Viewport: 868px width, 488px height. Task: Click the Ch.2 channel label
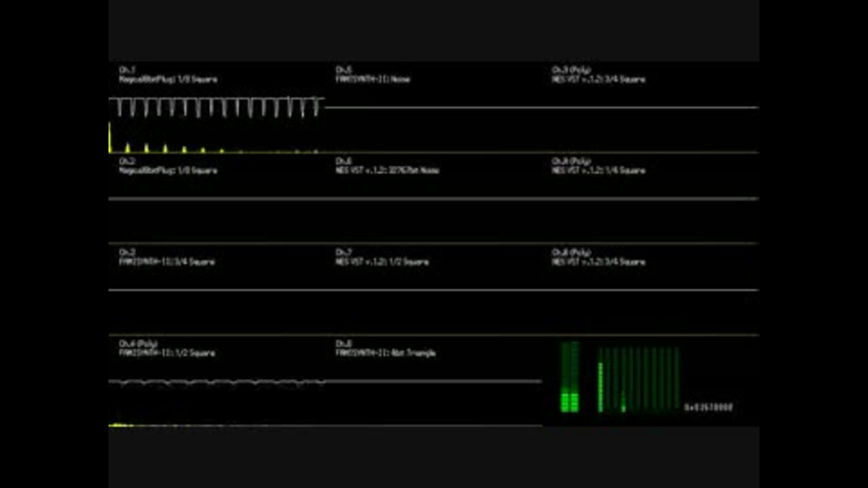pos(127,162)
